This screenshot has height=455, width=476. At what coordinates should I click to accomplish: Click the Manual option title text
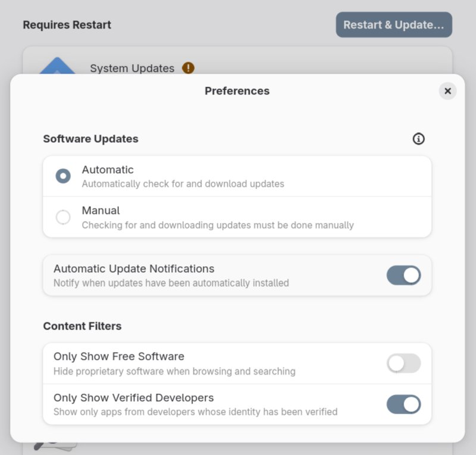(101, 210)
